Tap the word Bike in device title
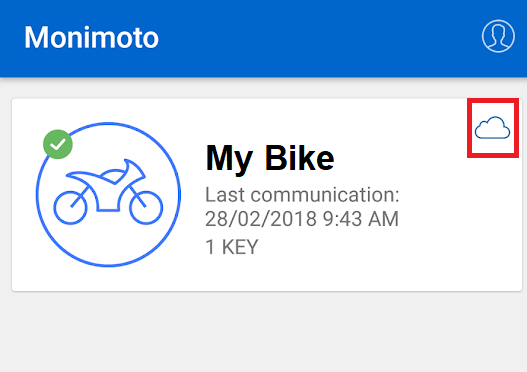Screen dimensions: 527x372 click(x=300, y=158)
